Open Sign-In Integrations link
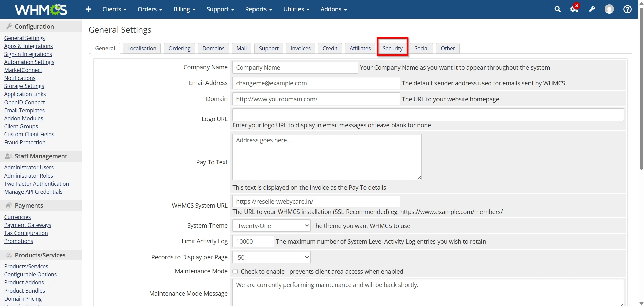Image resolution: width=644 pixels, height=306 pixels. point(28,54)
